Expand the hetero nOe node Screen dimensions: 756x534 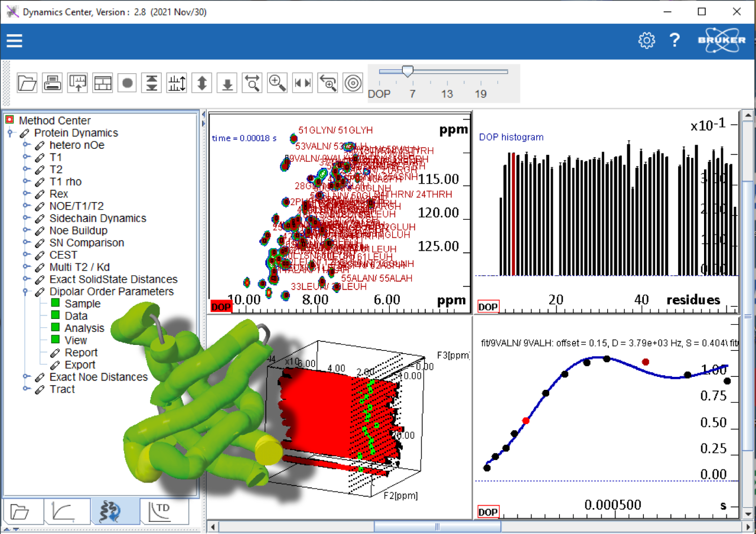[x=26, y=145]
